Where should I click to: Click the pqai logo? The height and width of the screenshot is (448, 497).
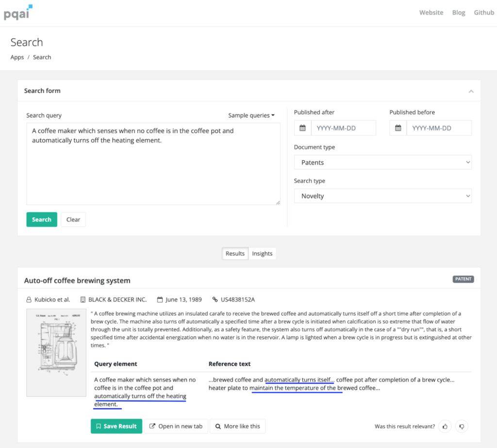tap(18, 12)
